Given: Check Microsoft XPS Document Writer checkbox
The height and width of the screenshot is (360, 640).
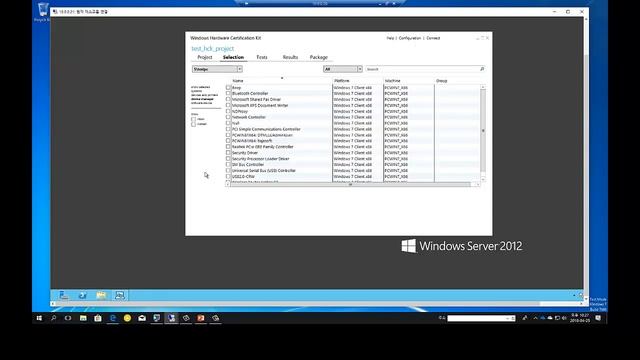Looking at the screenshot, I should [x=228, y=105].
